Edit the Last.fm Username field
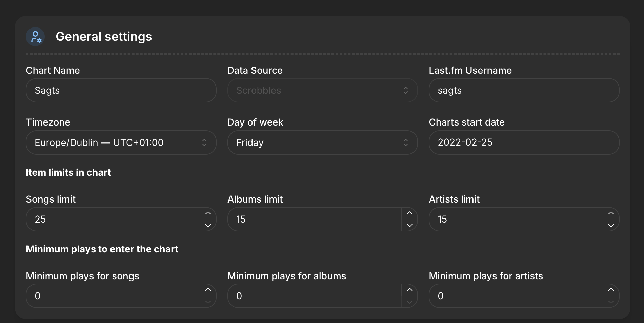The width and height of the screenshot is (644, 323). click(524, 90)
